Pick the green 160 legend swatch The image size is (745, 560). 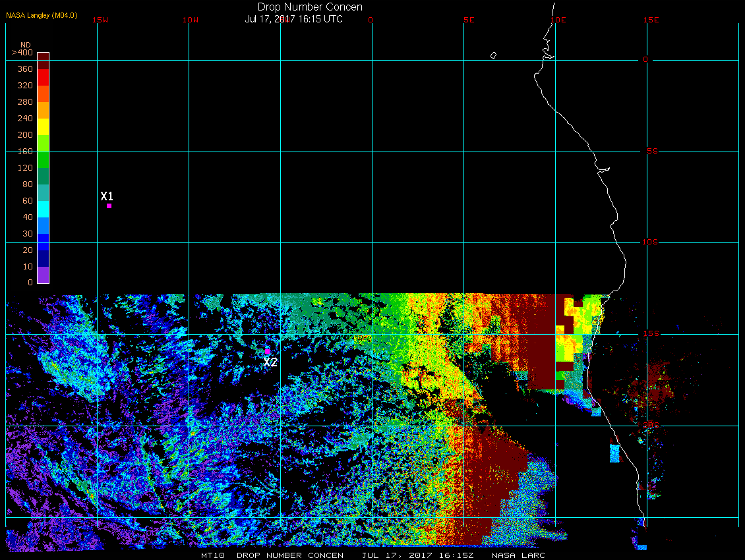pyautogui.click(x=44, y=159)
